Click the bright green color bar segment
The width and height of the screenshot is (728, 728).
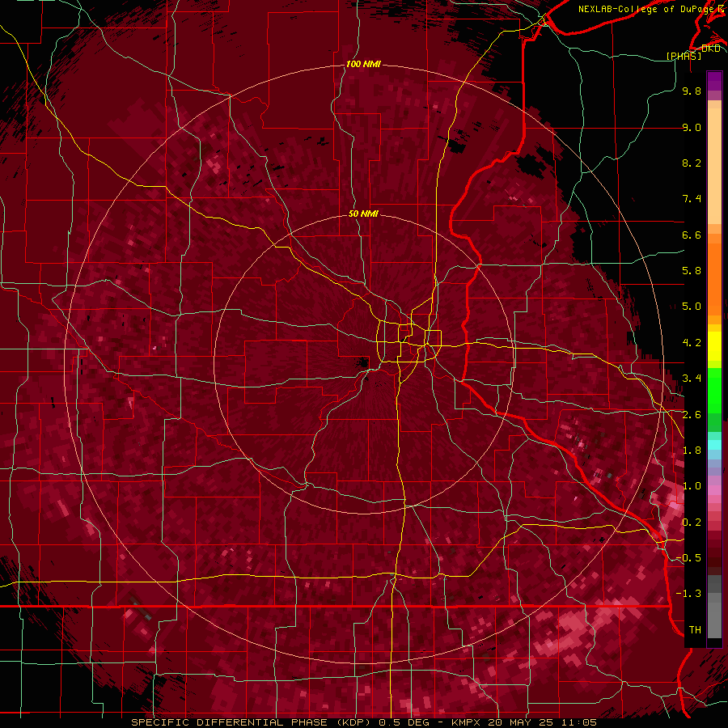tap(714, 391)
